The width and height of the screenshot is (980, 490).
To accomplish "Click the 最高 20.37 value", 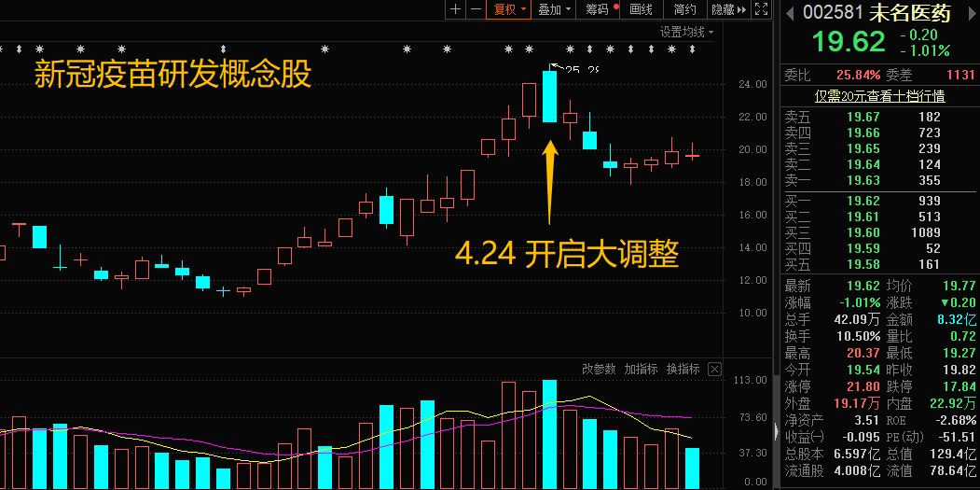I will point(863,354).
